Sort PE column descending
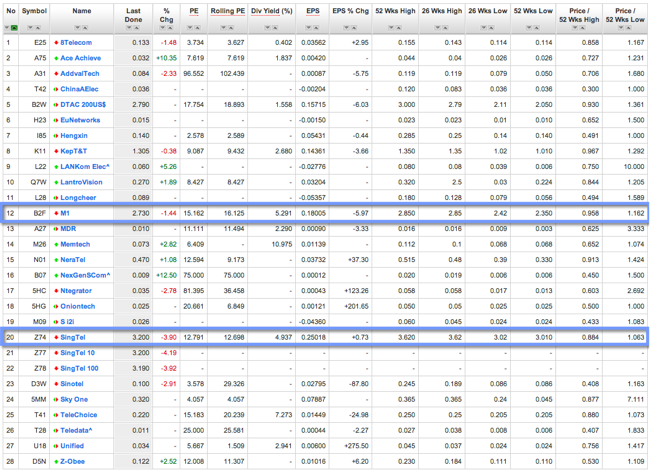The image size is (650, 472). 189,28
